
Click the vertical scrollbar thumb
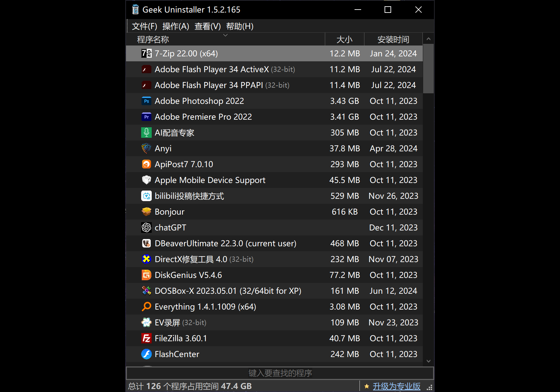pyautogui.click(x=428, y=69)
